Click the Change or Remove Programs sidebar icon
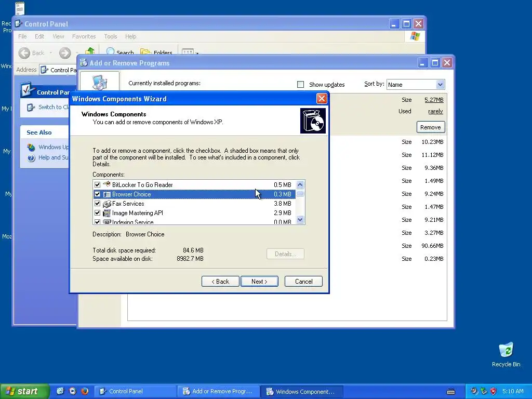This screenshot has height=399, width=532. coord(100,82)
